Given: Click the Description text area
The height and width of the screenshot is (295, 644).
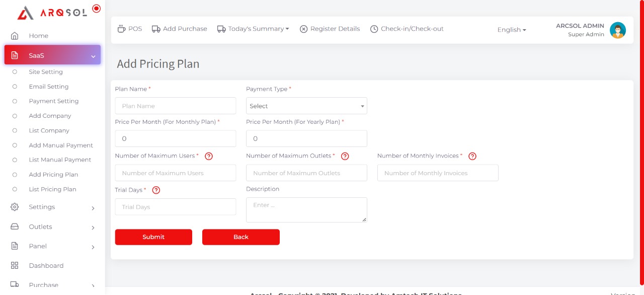Looking at the screenshot, I should pos(306,209).
